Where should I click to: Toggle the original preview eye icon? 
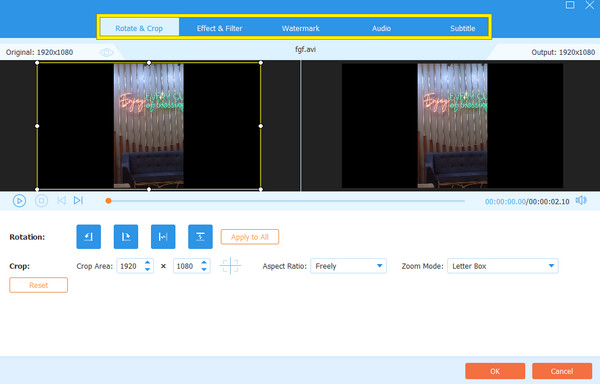point(106,52)
